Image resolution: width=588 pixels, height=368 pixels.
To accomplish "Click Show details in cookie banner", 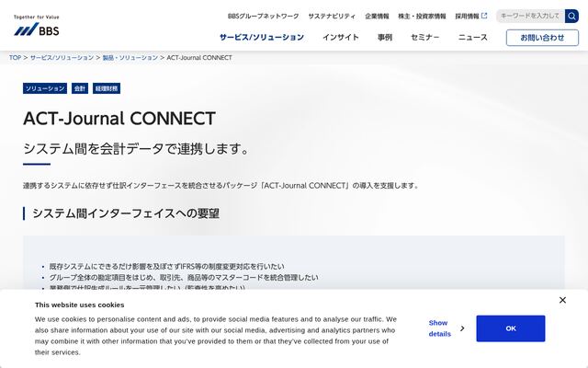I will click(x=440, y=328).
